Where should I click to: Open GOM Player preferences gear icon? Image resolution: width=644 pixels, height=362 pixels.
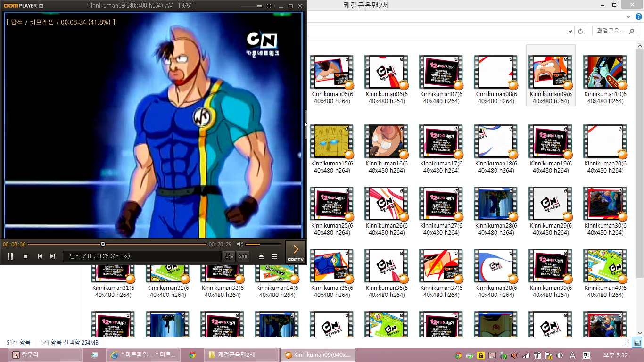41,6
